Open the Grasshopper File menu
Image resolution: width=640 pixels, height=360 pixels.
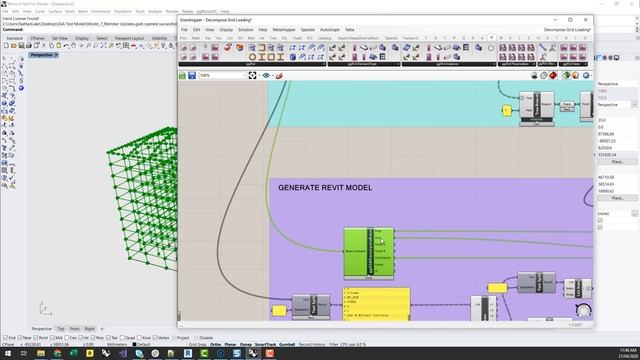click(x=184, y=30)
